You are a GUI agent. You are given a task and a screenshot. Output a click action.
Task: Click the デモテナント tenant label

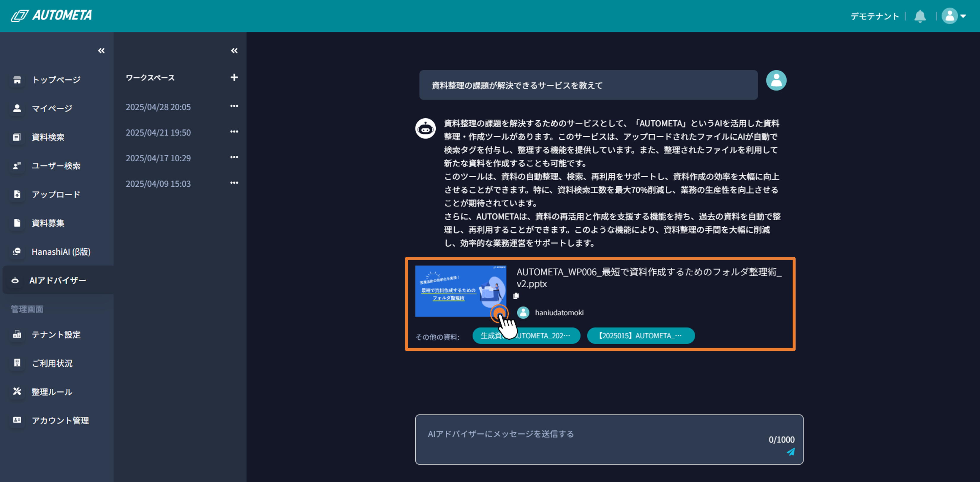coord(875,16)
